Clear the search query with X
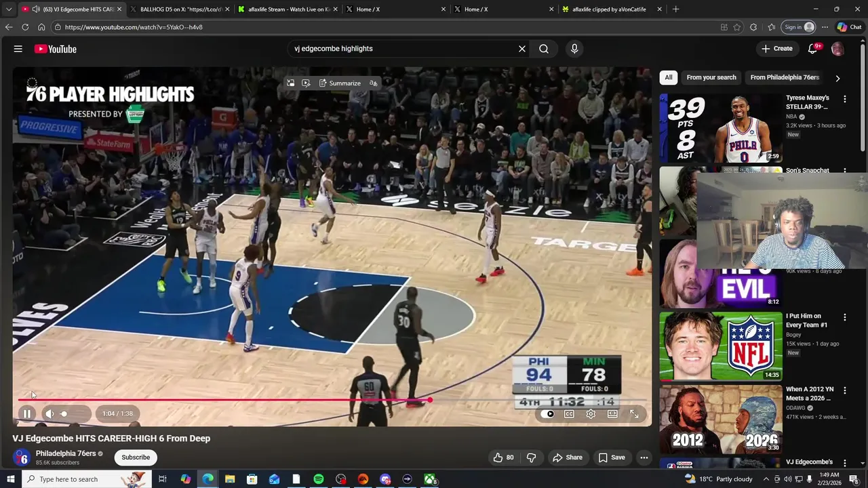The image size is (868, 488). click(x=522, y=49)
